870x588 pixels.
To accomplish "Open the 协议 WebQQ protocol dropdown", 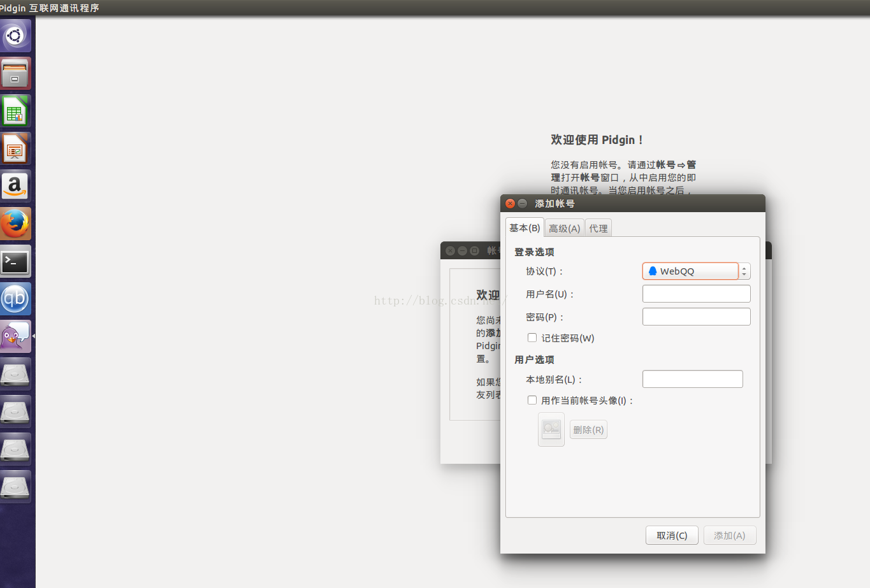I will click(696, 271).
